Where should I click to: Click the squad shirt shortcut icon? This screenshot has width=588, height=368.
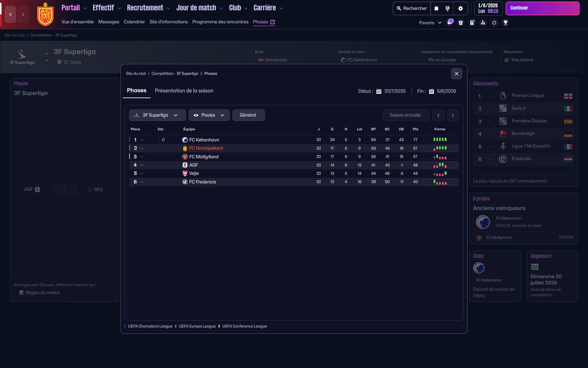pyautogui.click(x=461, y=23)
